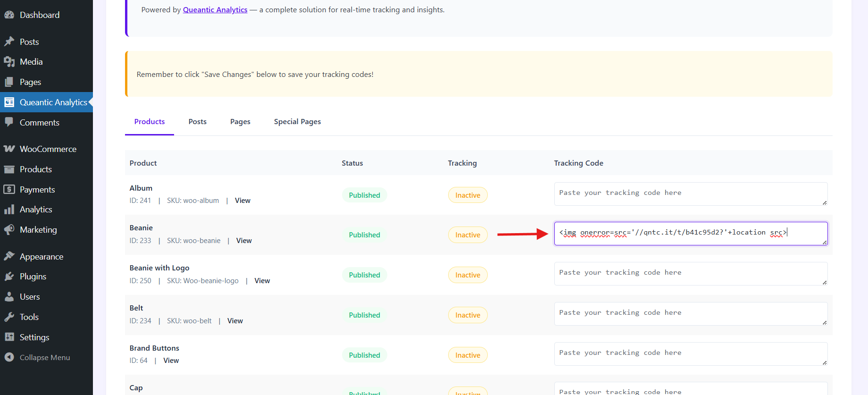Click the "ID: 233" text
This screenshot has height=395, width=868.
[141, 241]
